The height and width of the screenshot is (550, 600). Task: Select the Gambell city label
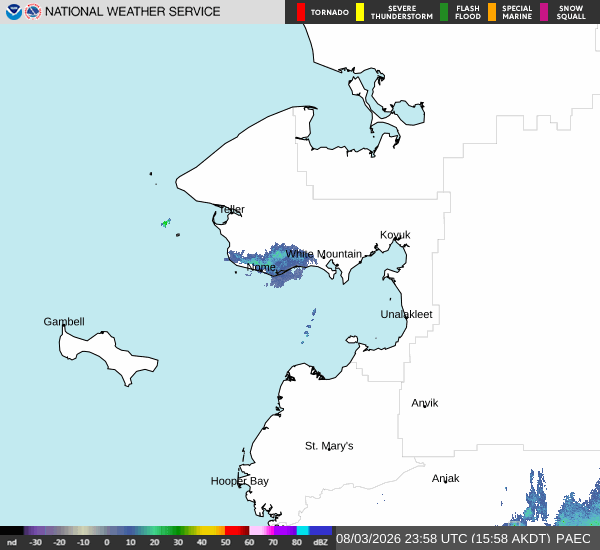coord(64,322)
